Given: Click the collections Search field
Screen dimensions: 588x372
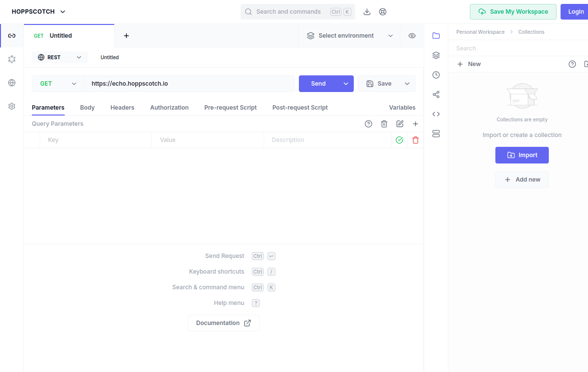Looking at the screenshot, I should (518, 48).
